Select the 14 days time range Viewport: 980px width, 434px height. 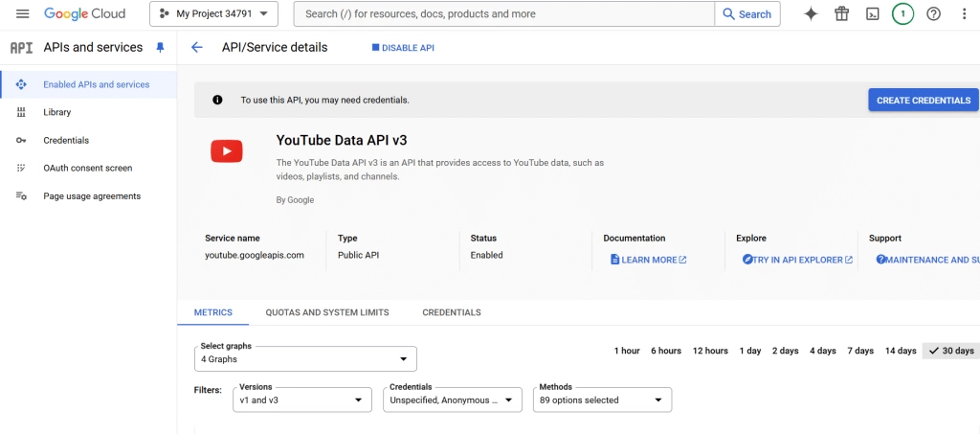point(900,351)
